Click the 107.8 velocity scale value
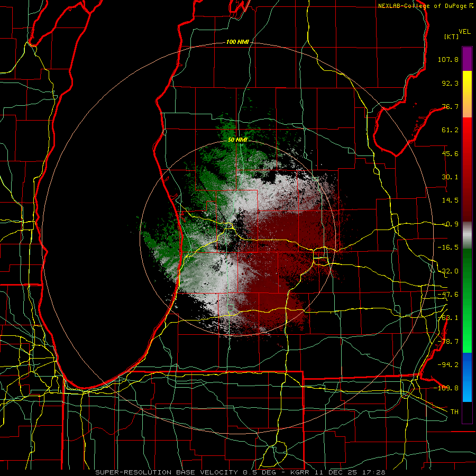 448,59
